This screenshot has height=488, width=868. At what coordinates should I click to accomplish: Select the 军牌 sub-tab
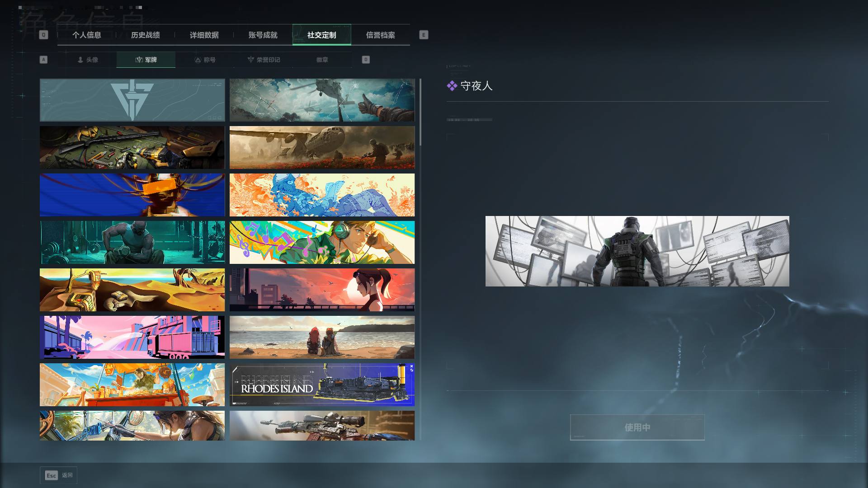(146, 60)
